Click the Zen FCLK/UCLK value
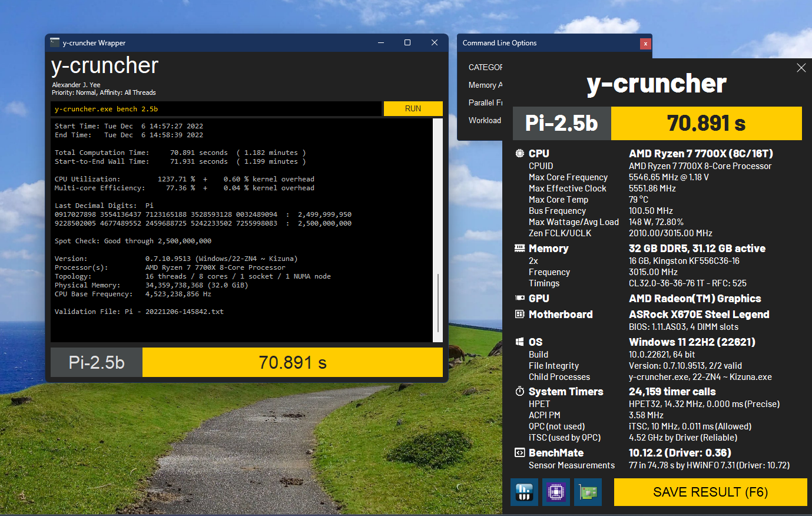This screenshot has height=516, width=812. pos(671,233)
